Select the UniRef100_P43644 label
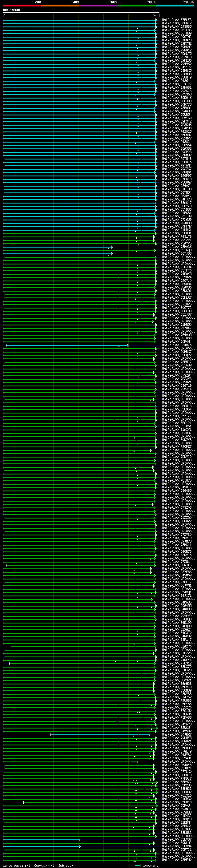This screenshot has height=868, width=197. (176, 81)
